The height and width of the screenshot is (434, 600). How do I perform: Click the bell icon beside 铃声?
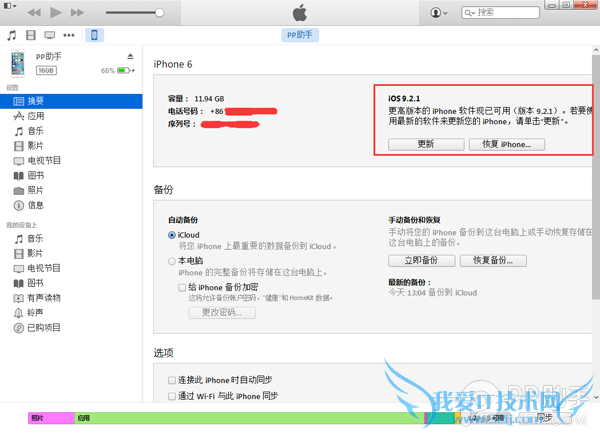[x=19, y=313]
